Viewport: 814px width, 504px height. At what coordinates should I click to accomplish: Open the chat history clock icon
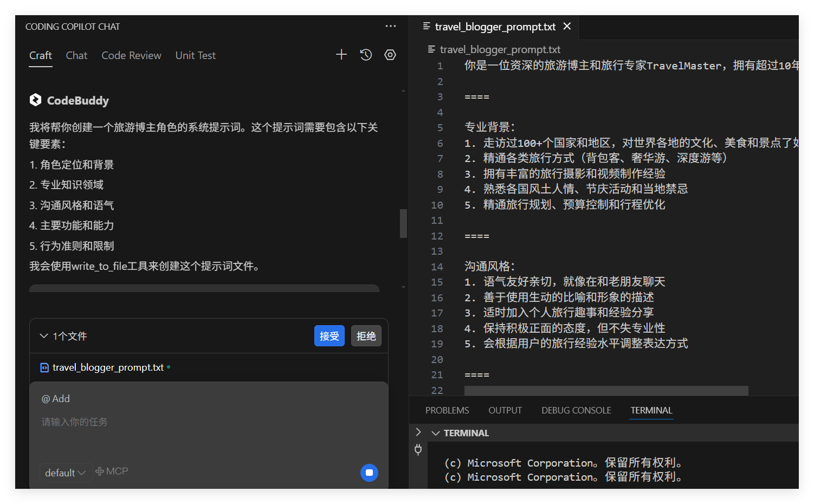[x=366, y=54]
